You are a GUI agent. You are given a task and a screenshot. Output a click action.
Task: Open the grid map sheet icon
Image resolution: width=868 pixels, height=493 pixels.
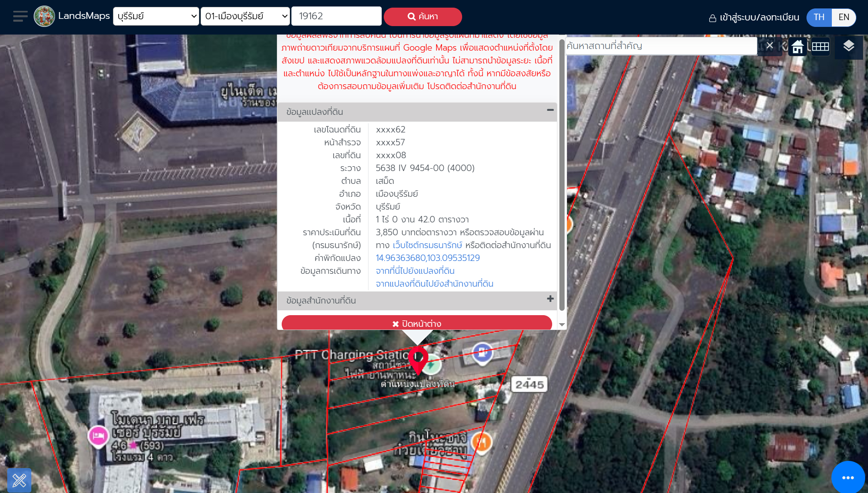pos(820,47)
